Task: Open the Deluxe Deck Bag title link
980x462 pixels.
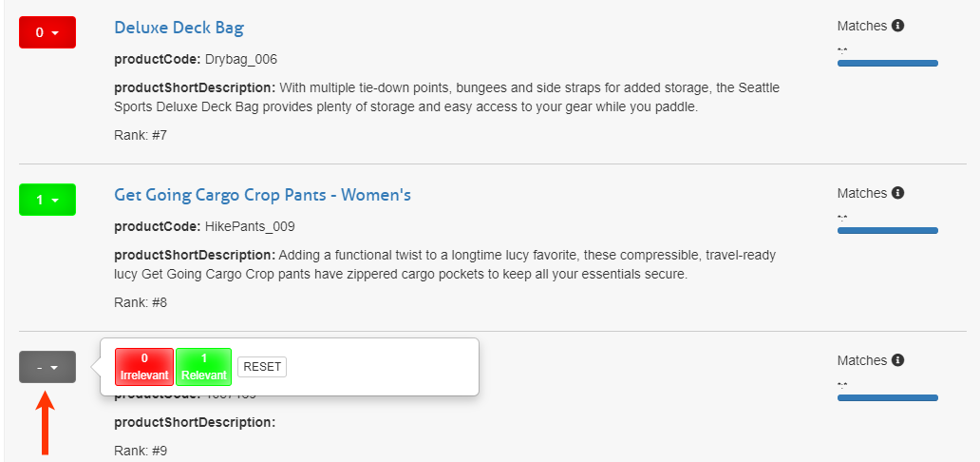Action: point(179,28)
